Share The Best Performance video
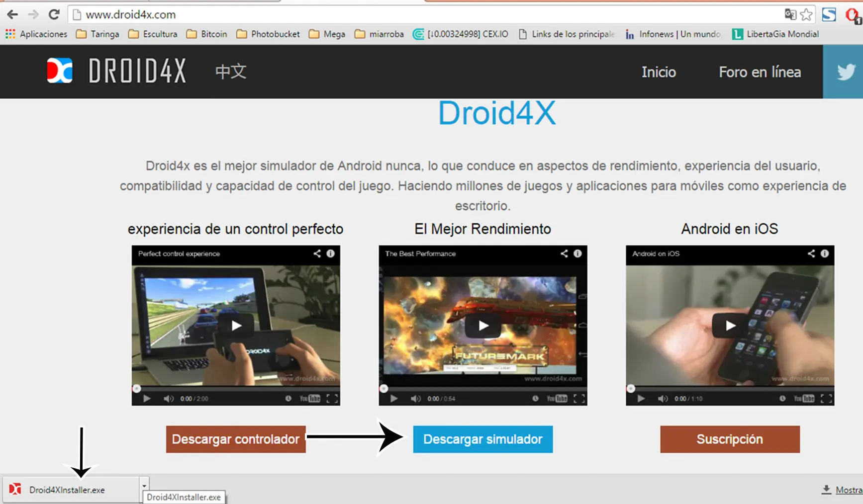Screen dimensions: 863x504 click(x=564, y=253)
